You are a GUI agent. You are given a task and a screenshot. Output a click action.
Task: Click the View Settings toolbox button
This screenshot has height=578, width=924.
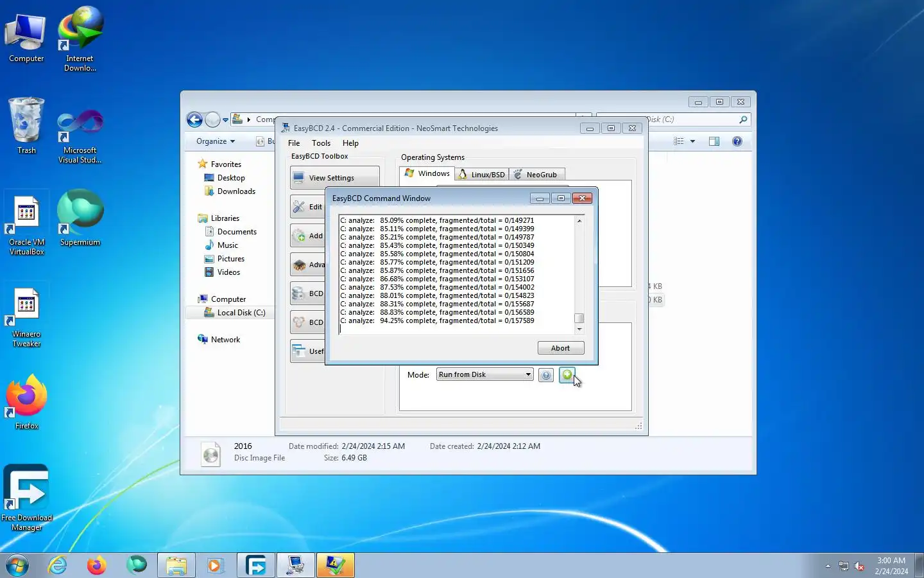[334, 177]
